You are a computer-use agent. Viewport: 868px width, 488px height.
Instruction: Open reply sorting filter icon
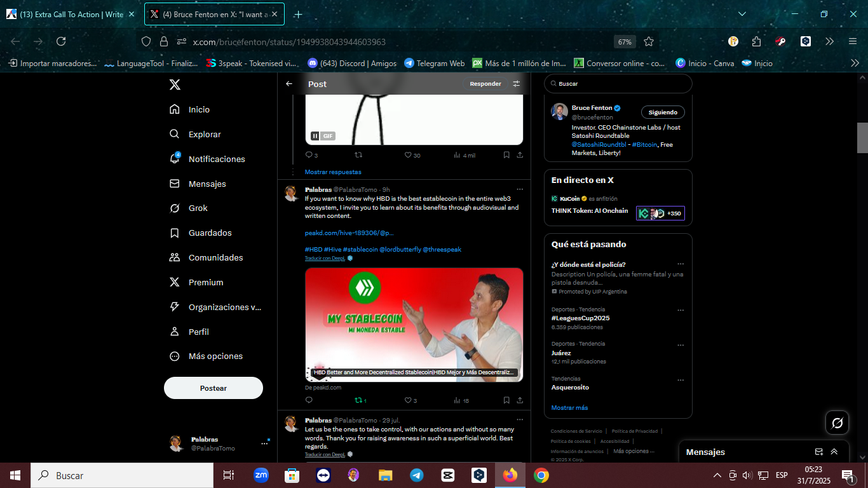point(517,84)
